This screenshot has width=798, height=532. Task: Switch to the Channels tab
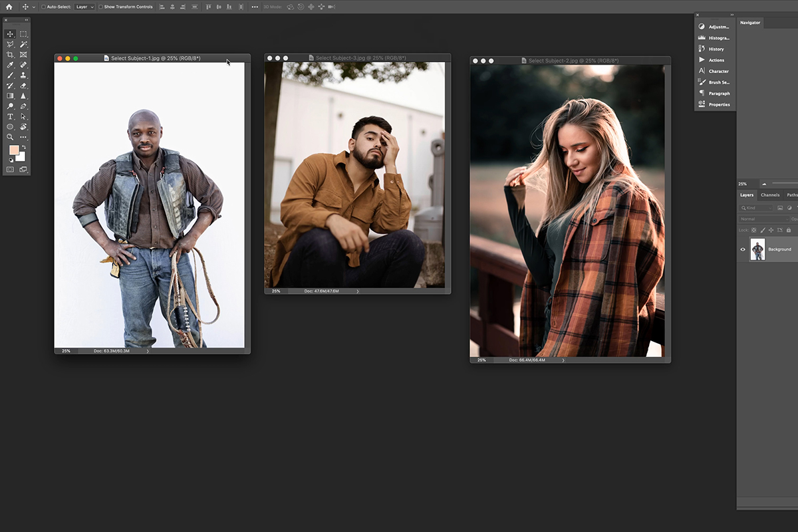point(770,195)
